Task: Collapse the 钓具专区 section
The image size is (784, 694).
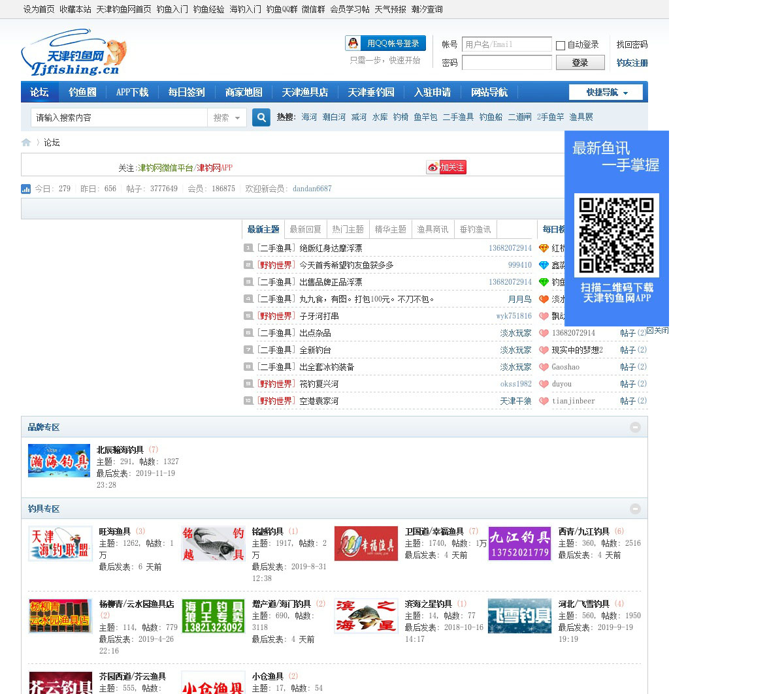Action: (x=635, y=509)
